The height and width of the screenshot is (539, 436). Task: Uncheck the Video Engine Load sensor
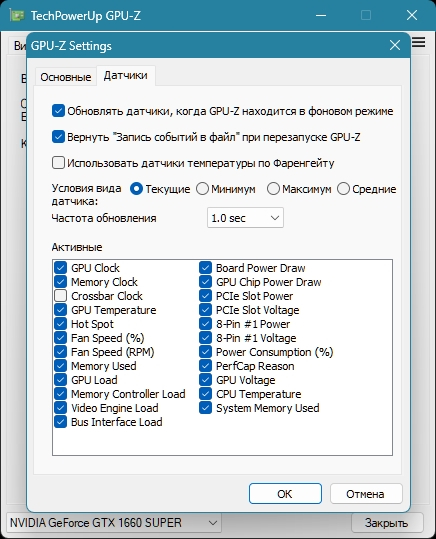coord(61,408)
